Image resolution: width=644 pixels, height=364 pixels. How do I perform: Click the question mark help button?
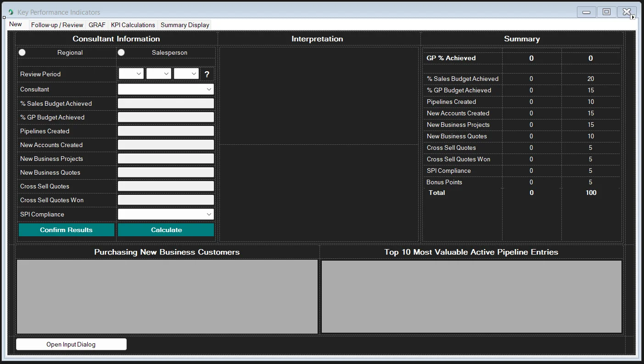tap(207, 74)
